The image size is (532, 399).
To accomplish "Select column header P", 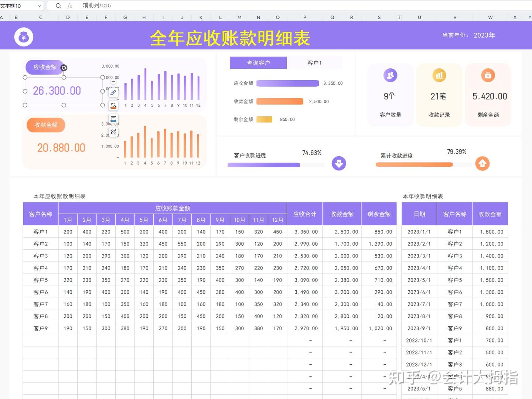I will [305, 17].
